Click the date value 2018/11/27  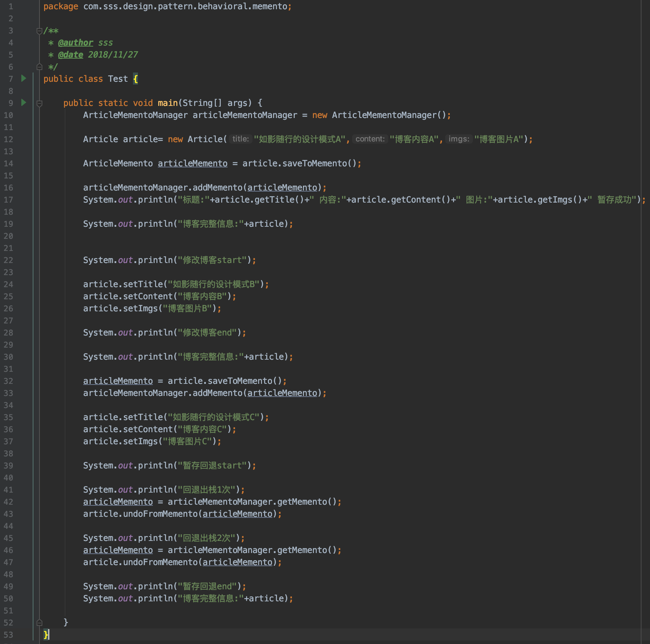(x=113, y=55)
